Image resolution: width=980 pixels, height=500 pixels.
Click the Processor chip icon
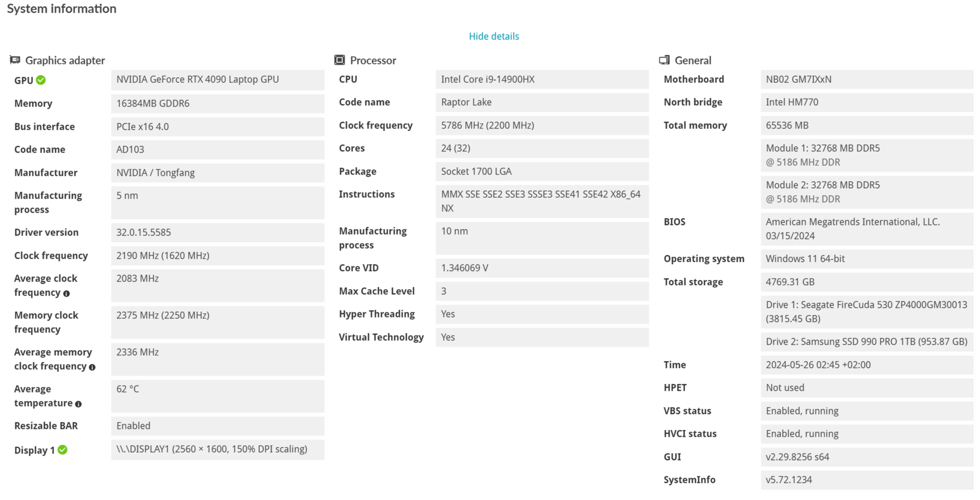pos(339,60)
